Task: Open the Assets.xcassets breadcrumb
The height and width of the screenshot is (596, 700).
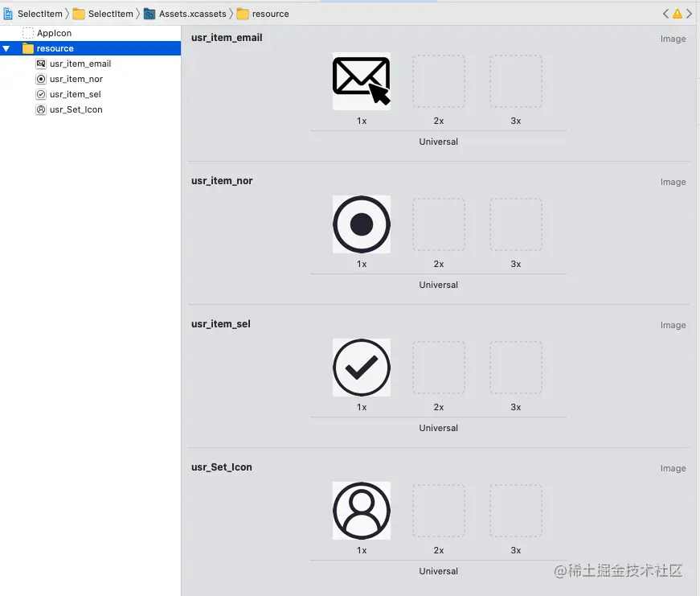Action: [x=193, y=14]
